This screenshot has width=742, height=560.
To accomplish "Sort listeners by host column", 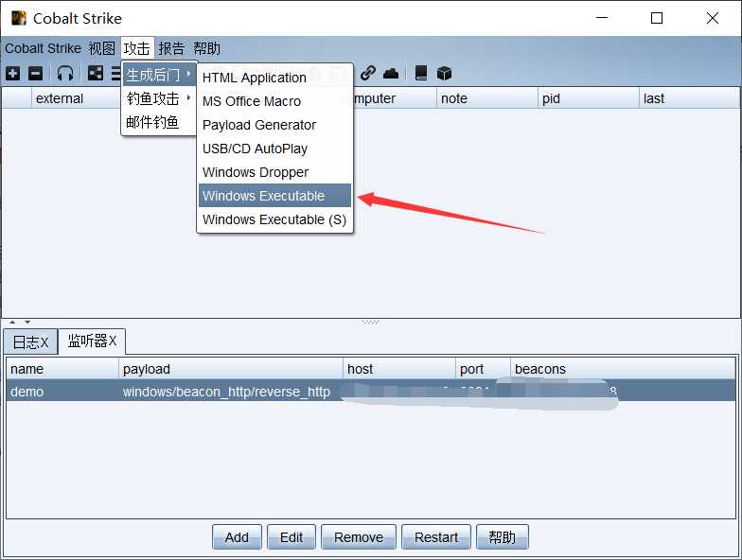I will [x=399, y=369].
